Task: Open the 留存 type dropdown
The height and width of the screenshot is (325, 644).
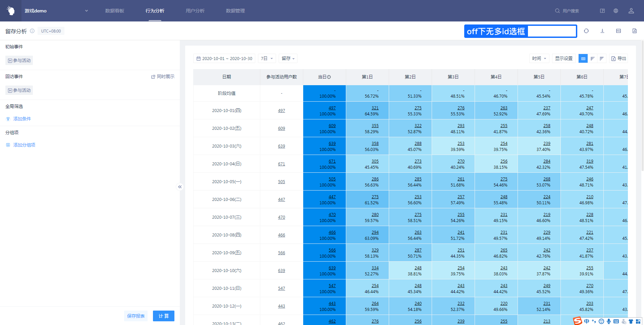Action: click(x=288, y=58)
